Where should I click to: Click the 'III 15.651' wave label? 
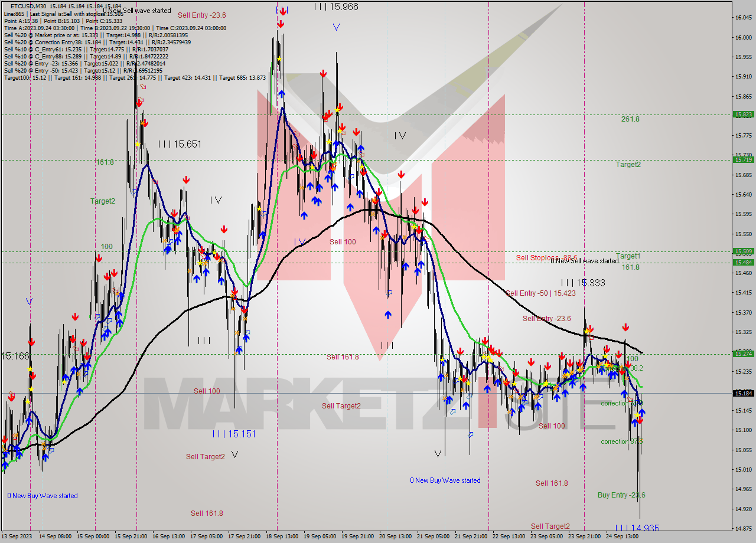180,144
